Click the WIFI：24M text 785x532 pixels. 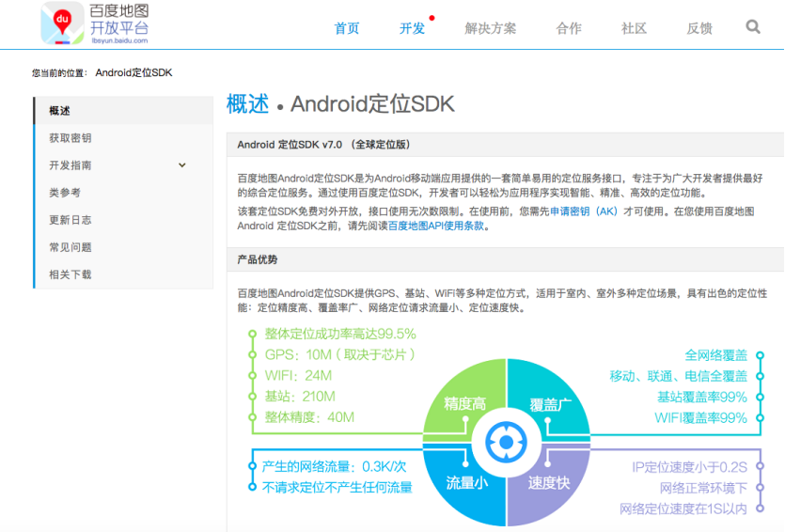tap(298, 376)
